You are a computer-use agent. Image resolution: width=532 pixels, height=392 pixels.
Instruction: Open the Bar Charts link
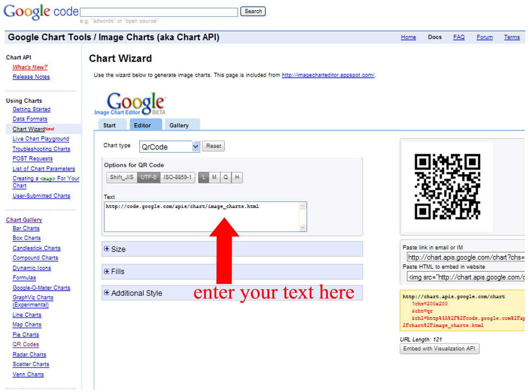coord(26,228)
